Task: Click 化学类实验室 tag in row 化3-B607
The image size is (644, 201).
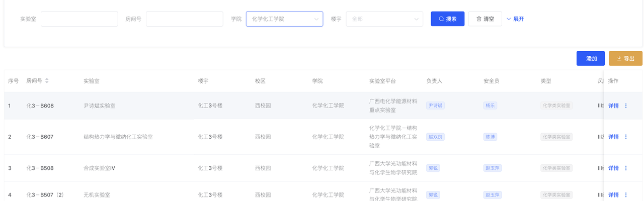Action: (x=556, y=137)
